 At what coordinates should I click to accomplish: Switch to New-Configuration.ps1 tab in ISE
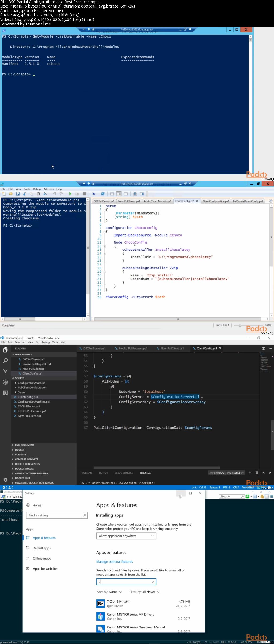coord(216,201)
